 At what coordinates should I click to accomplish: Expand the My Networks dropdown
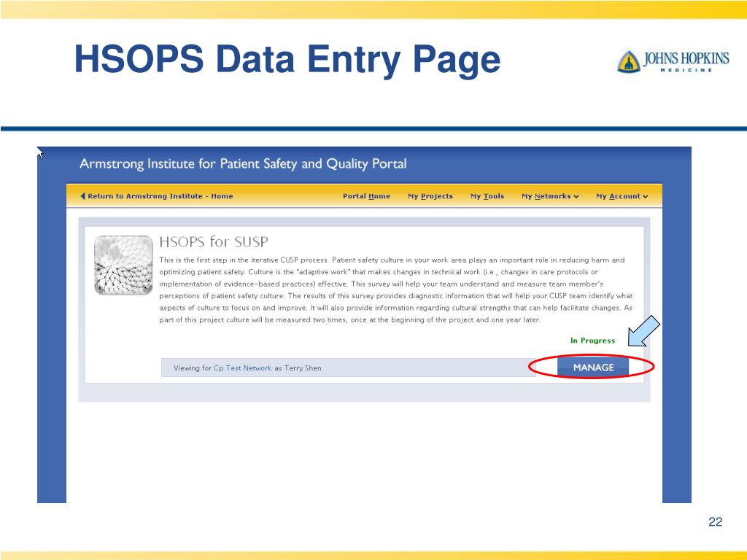coord(550,195)
